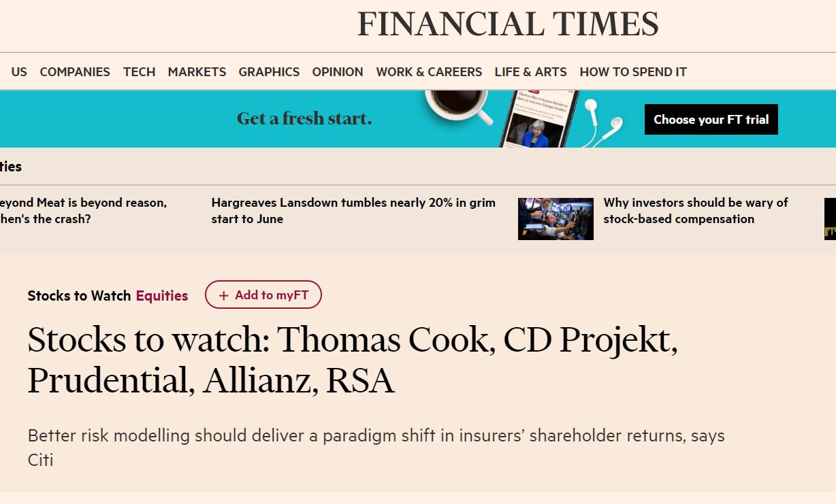Follow the Equities topic link
The image size is (836, 504).
162,296
